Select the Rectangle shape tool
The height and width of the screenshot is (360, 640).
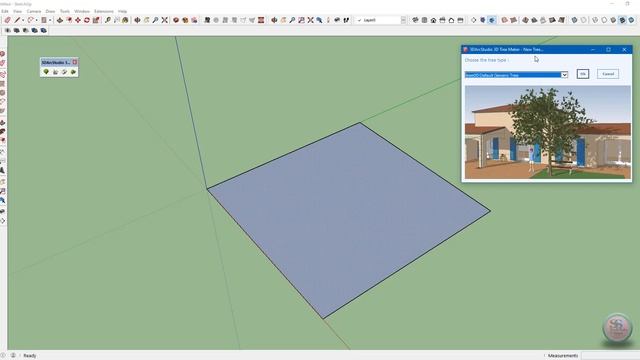pyautogui.click(x=44, y=20)
